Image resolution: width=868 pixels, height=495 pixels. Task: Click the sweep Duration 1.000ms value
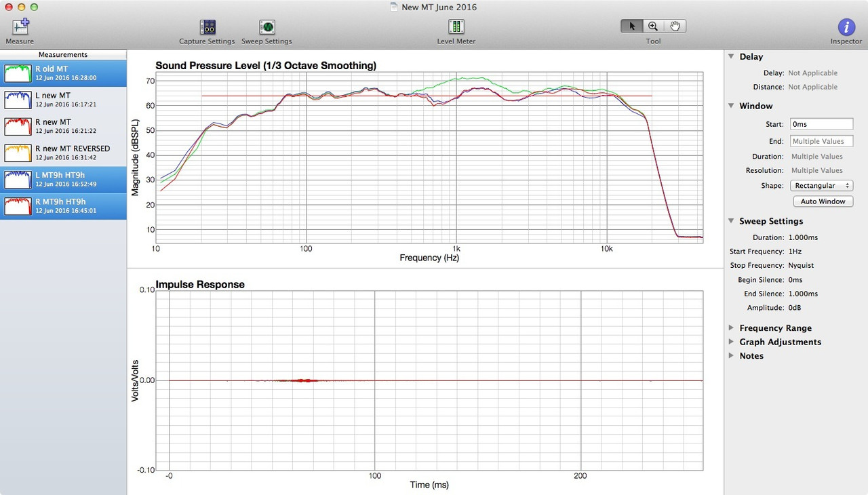[x=803, y=238]
